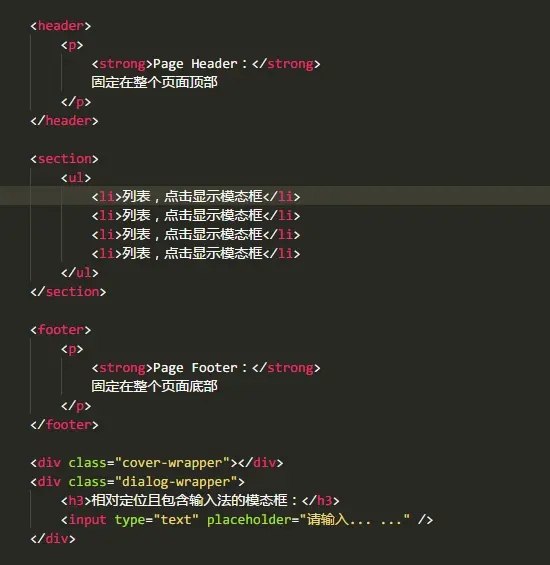Image resolution: width=550 pixels, height=565 pixels.
Task: Click the "dialog-wrapper" class value
Action: 176,482
